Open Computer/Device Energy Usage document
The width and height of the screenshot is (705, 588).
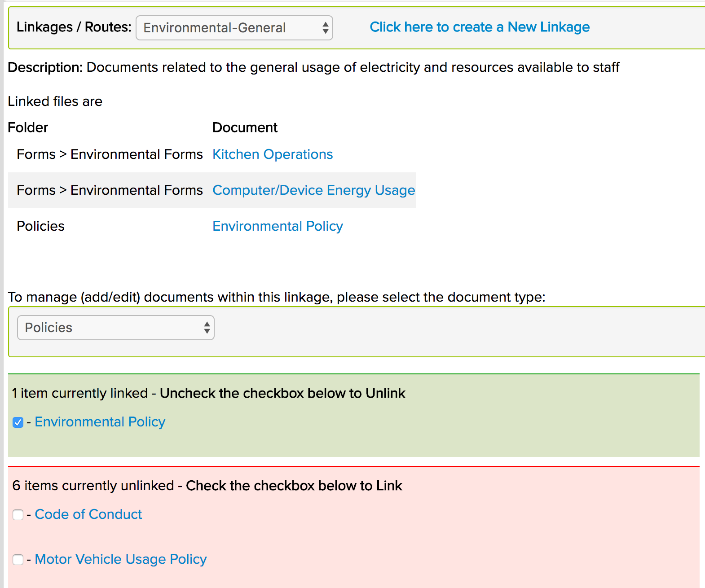tap(313, 190)
